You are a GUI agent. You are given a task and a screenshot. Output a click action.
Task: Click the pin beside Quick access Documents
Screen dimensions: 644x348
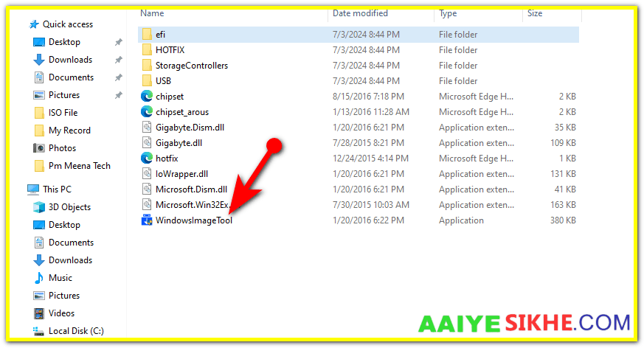[x=118, y=77]
